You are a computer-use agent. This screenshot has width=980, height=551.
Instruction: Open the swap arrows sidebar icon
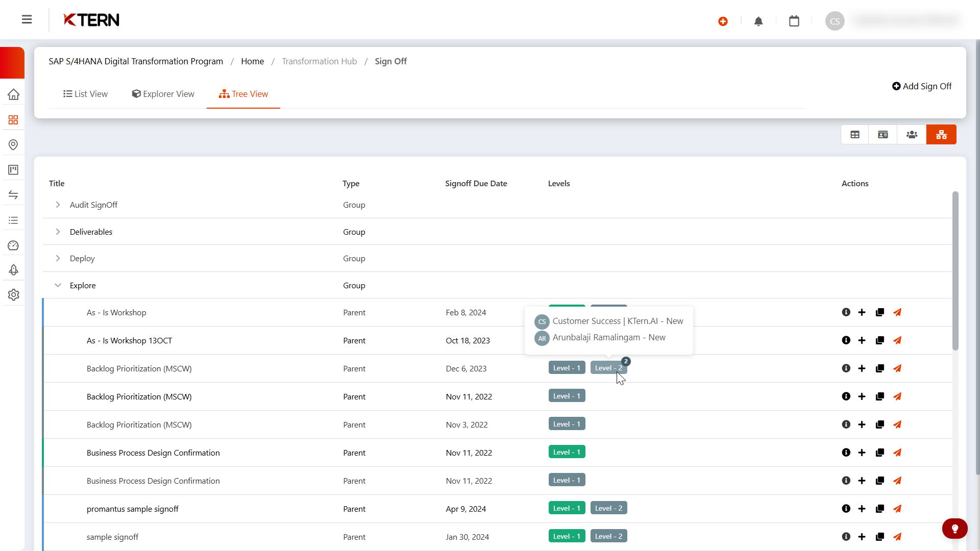[x=14, y=195]
